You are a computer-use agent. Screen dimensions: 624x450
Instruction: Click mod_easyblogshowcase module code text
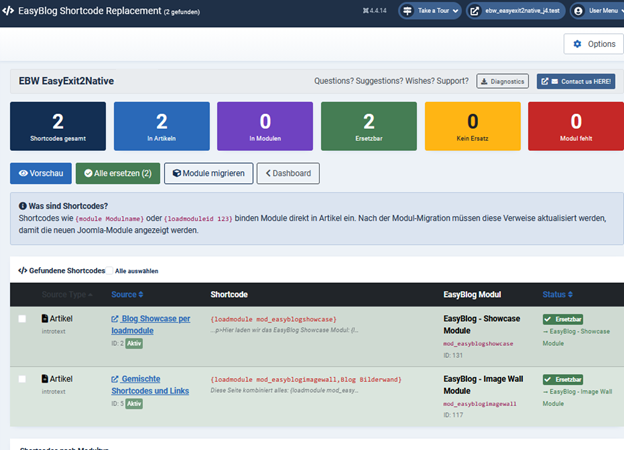tap(478, 343)
